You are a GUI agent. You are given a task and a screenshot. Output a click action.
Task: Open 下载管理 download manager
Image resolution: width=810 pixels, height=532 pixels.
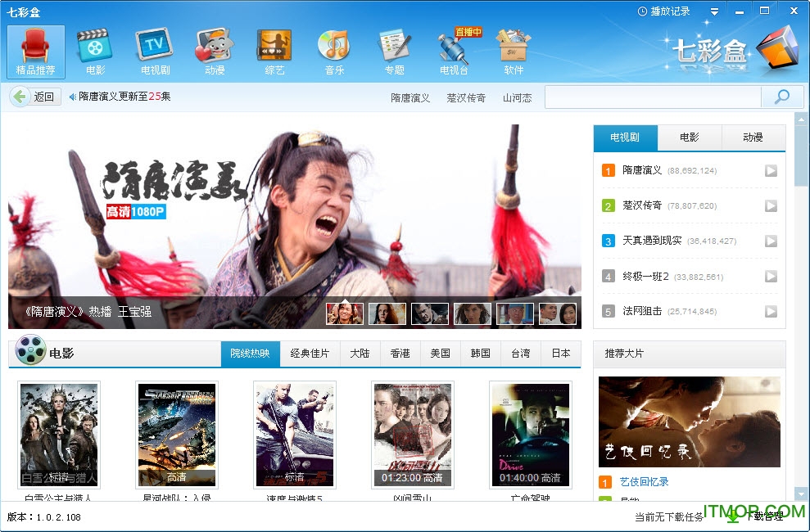click(754, 516)
